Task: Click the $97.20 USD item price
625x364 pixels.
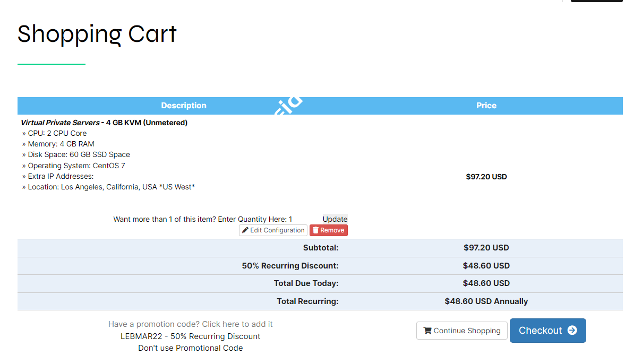Action: click(x=486, y=177)
